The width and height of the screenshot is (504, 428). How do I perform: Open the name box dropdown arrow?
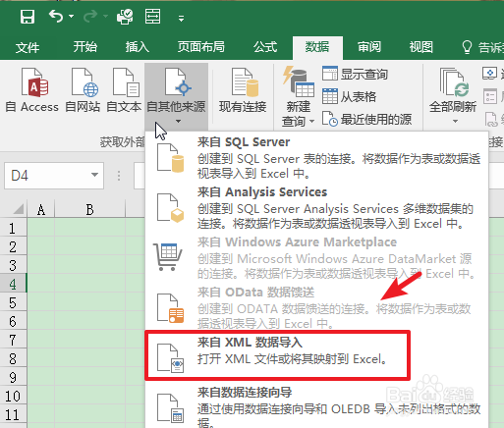point(94,175)
